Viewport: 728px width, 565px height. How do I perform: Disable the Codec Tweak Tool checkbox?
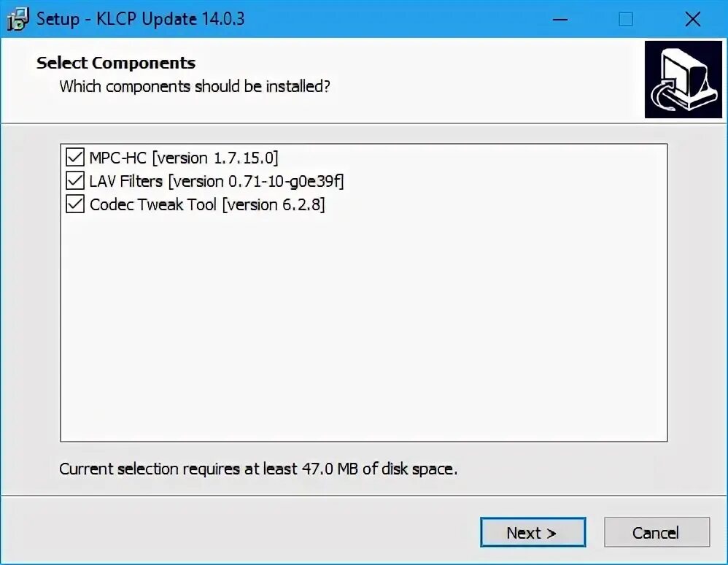[75, 204]
